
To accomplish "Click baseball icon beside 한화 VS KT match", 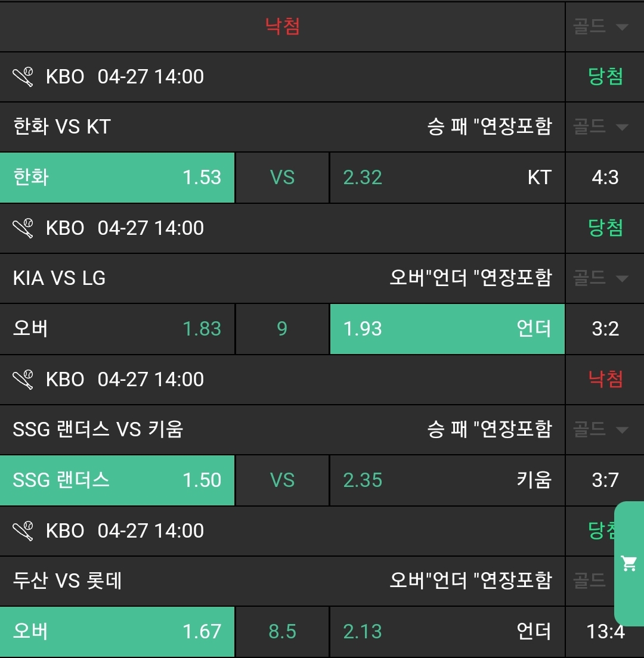I will point(23,77).
